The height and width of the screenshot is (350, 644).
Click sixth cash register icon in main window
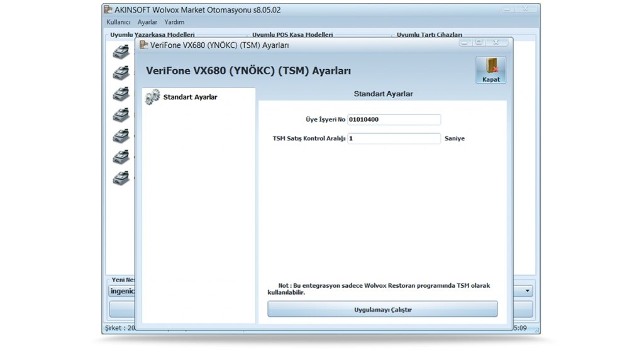121,157
